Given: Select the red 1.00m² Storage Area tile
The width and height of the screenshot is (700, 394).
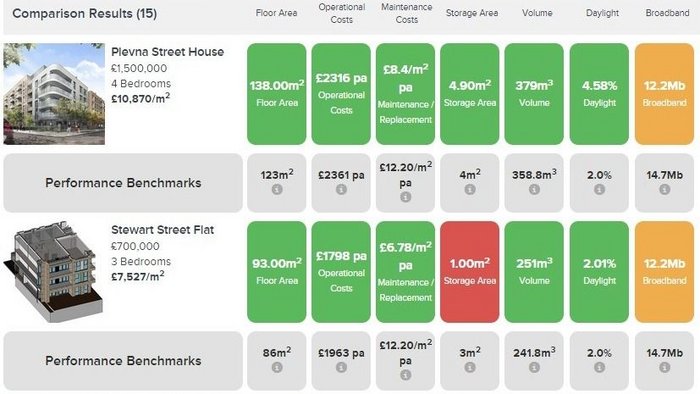Looking at the screenshot, I should [470, 272].
